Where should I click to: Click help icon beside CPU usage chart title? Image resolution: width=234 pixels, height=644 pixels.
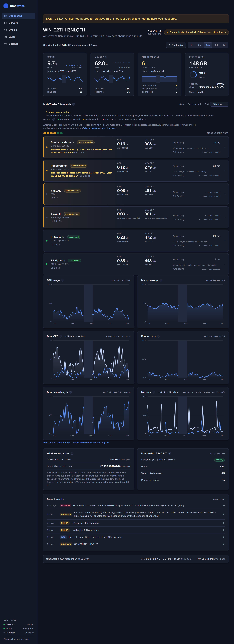pos(62,280)
